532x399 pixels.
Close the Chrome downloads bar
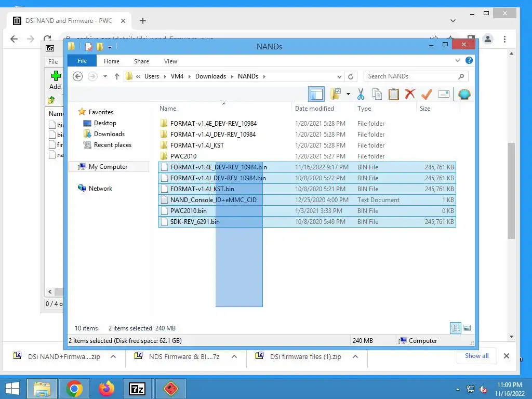506,356
